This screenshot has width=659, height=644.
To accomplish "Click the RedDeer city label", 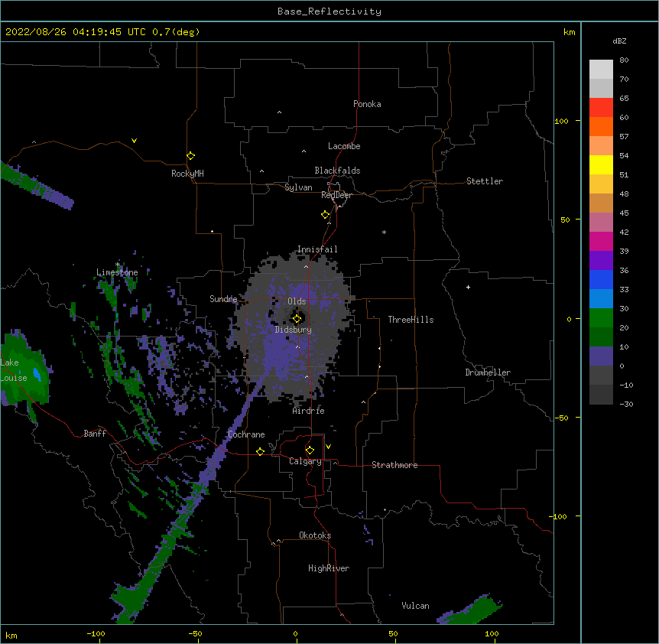I will [336, 195].
